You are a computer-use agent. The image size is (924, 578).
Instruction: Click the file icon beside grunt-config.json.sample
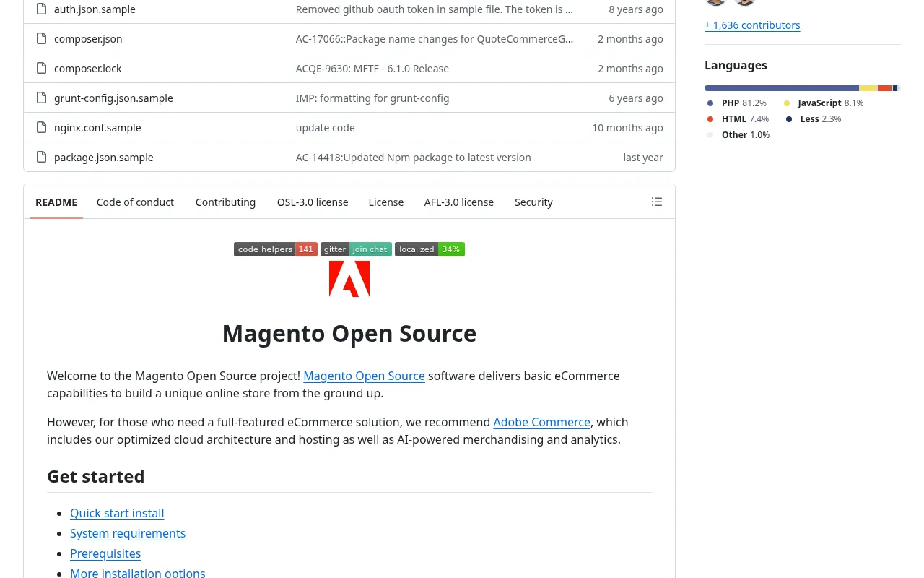pos(41,98)
